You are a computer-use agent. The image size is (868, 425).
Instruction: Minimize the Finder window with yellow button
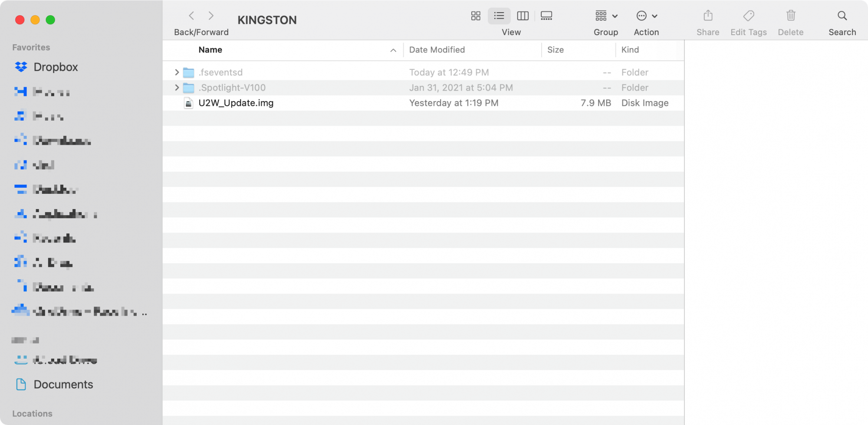pyautogui.click(x=35, y=20)
